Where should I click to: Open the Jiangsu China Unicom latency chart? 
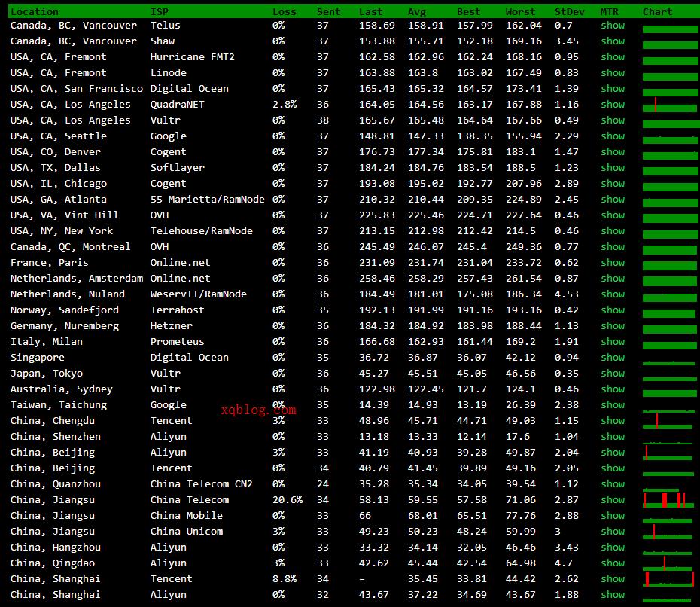pos(668,532)
